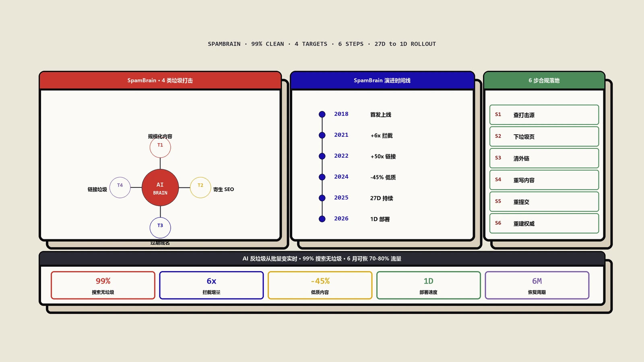
Task: Click the timeline dot for 2022
Action: click(322, 156)
